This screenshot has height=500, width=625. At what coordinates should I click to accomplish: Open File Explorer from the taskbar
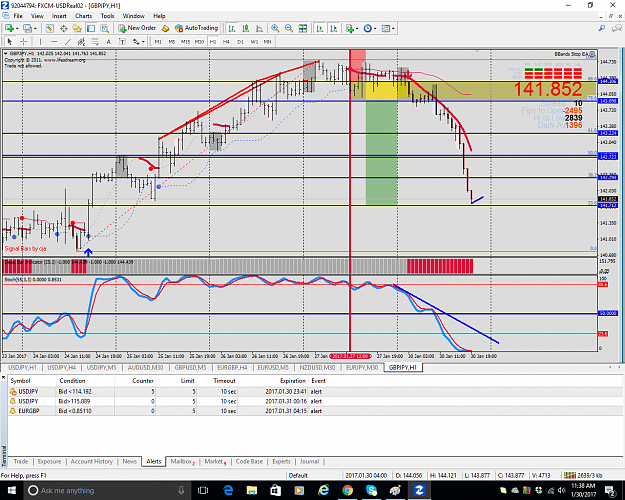point(252,490)
